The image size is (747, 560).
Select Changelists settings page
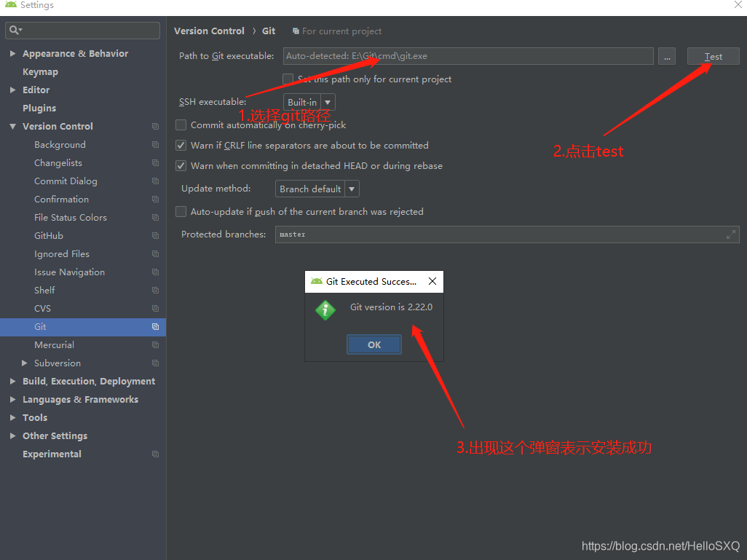click(58, 162)
